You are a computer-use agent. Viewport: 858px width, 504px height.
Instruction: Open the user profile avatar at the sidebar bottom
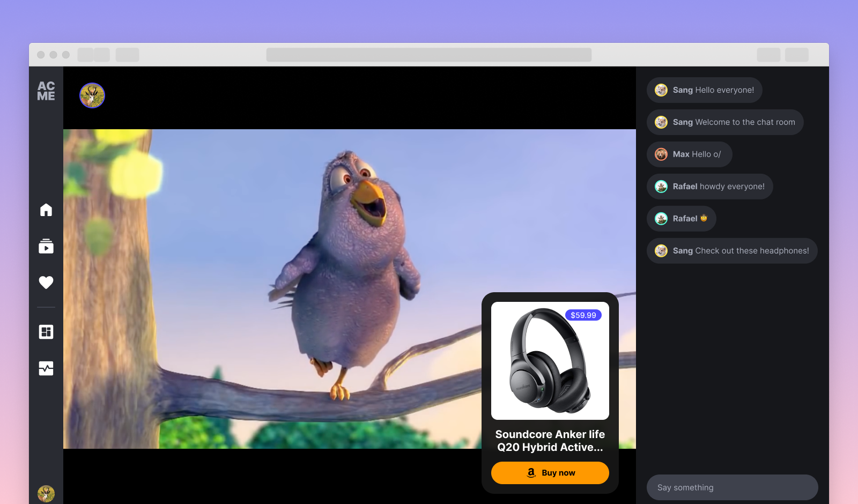[x=46, y=493]
